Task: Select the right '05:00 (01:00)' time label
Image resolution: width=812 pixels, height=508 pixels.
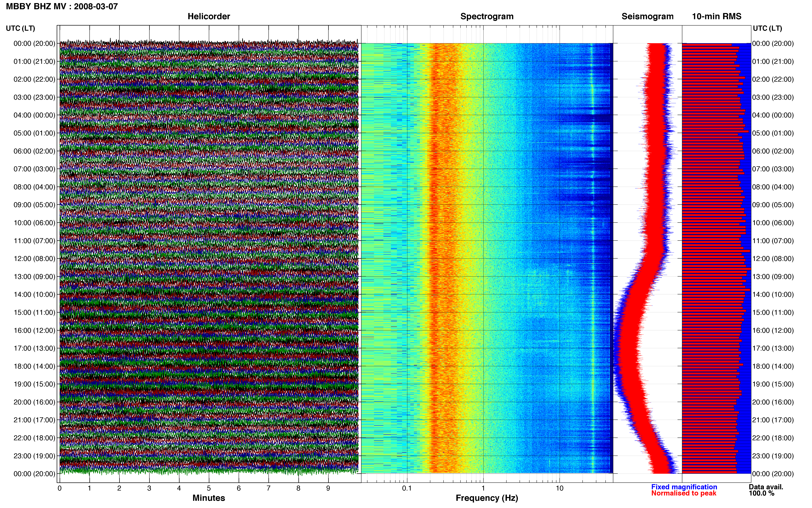Action: (773, 133)
